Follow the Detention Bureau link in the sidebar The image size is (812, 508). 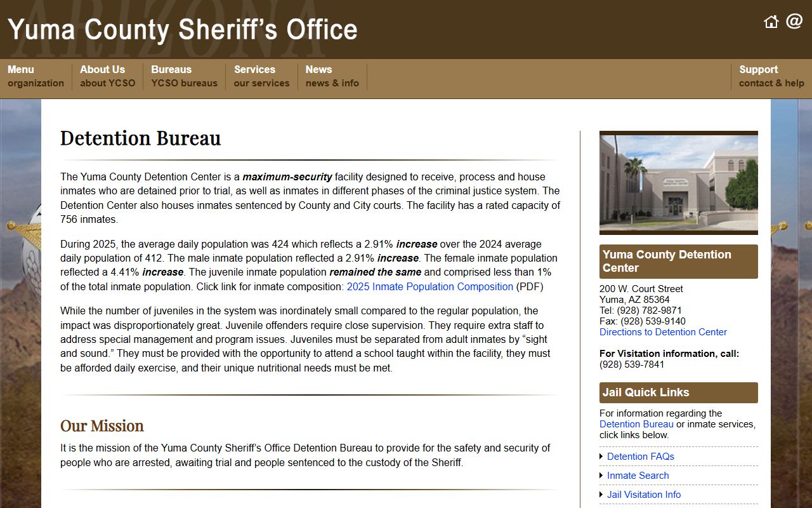tap(636, 424)
